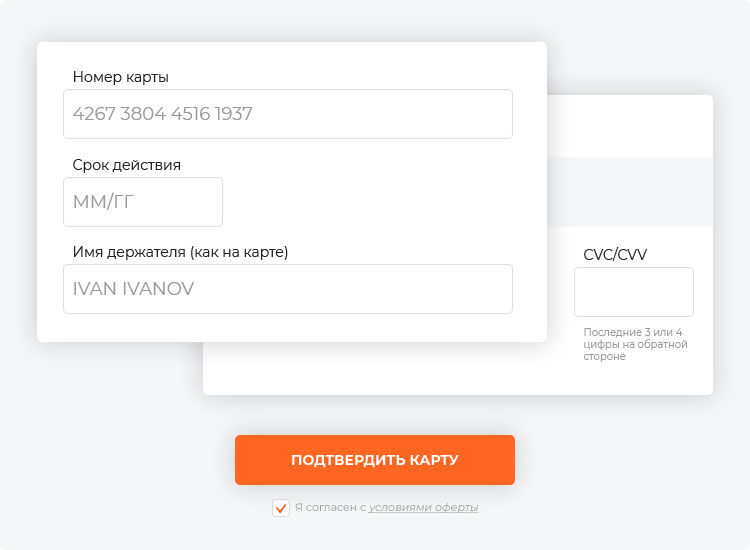Open the условиями оферты link
This screenshot has width=750, height=550.
[x=423, y=507]
